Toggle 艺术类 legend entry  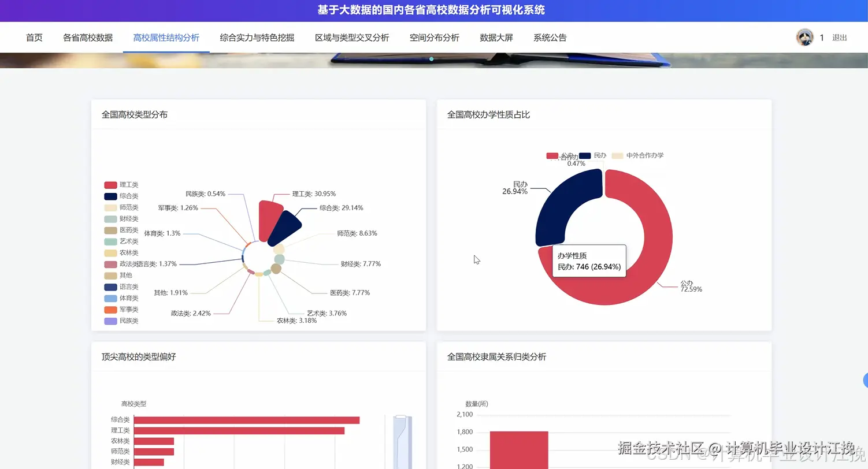click(121, 241)
